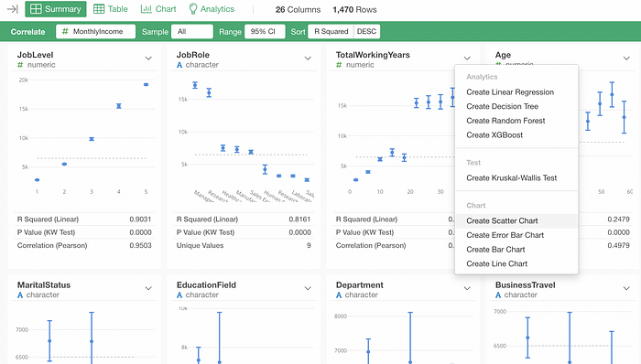Switch to the Table view
Screen dimensions: 641x364
pyautogui.click(x=111, y=9)
